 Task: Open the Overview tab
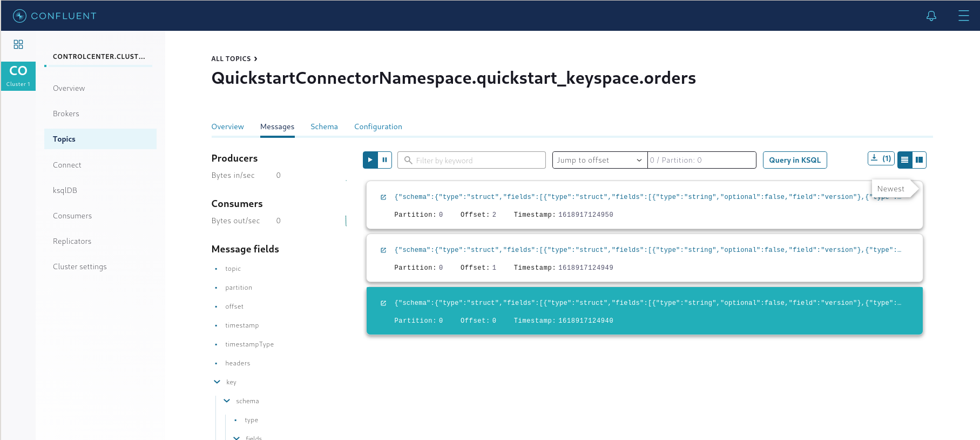tap(227, 126)
